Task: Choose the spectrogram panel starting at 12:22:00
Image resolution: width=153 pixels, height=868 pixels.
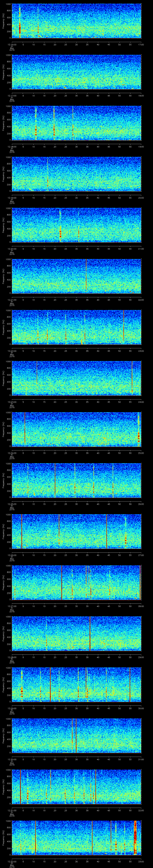Action: tap(77, 327)
